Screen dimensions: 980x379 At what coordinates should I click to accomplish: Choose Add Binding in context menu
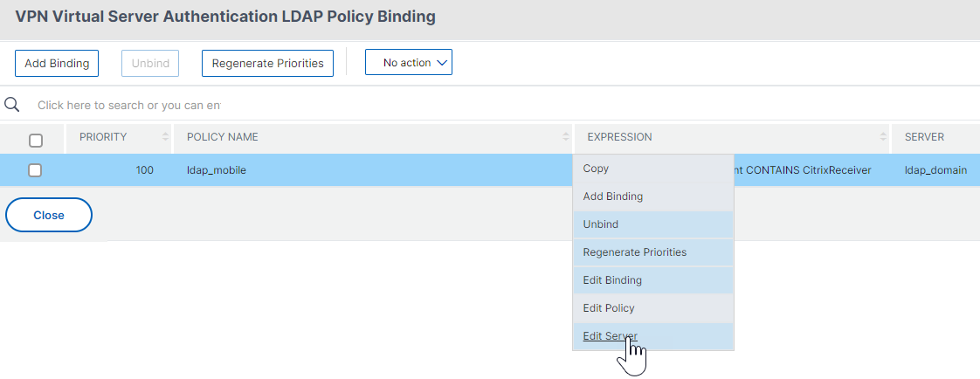coord(653,196)
